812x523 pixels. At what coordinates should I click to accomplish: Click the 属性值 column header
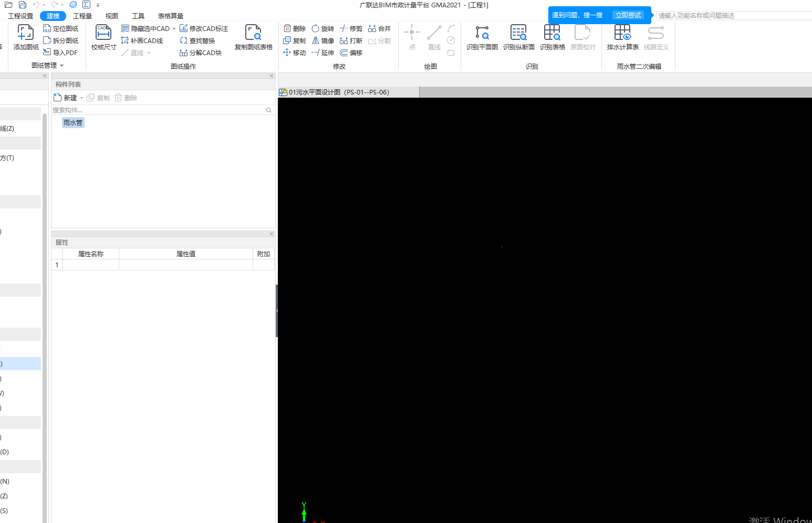pos(186,254)
